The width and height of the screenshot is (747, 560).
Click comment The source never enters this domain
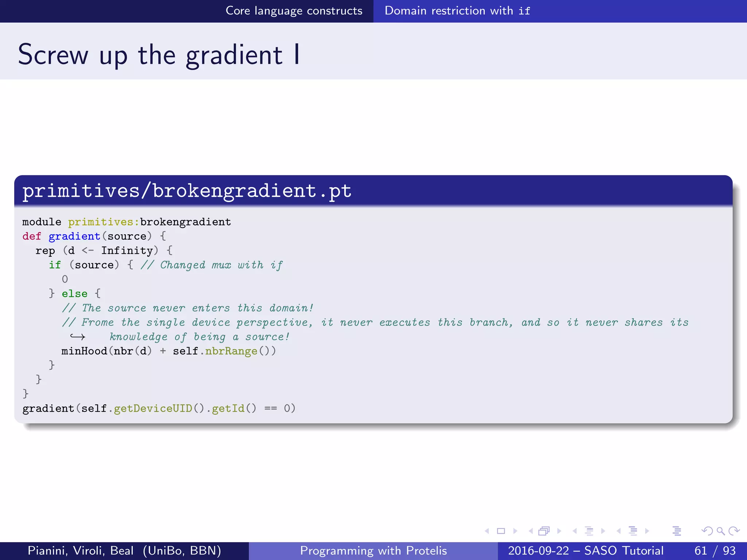pyautogui.click(x=187, y=308)
